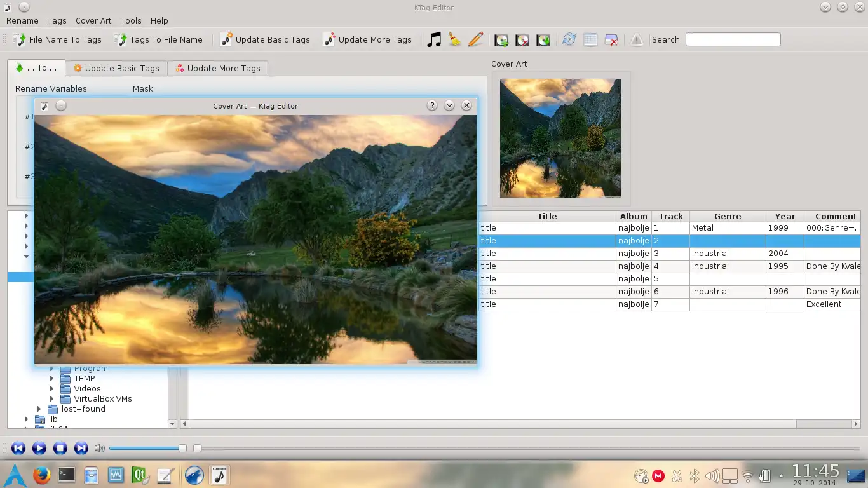Click the remove cover art disc icon

[x=522, y=40]
